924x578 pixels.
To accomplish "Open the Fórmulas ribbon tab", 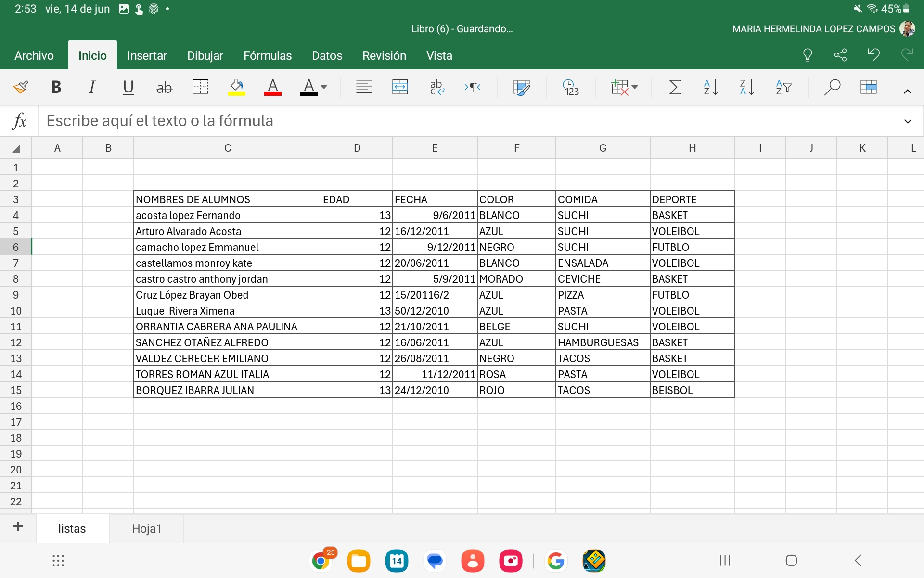I will (x=267, y=56).
